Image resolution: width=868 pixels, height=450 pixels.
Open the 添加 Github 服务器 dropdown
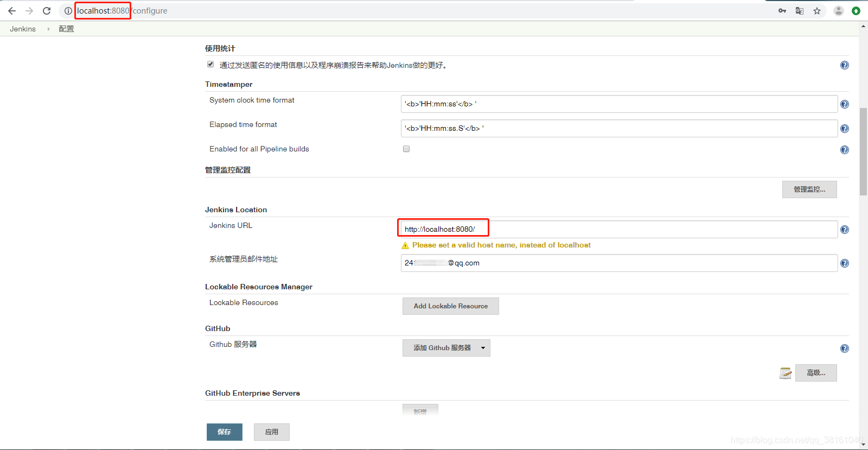446,348
